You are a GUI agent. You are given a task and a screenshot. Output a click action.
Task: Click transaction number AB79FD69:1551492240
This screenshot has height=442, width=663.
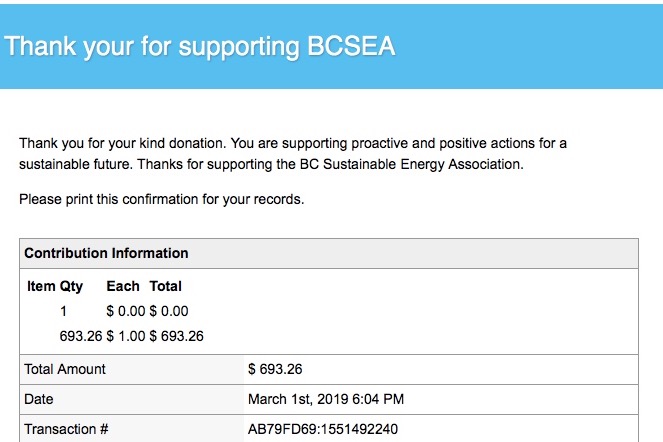pyautogui.click(x=323, y=429)
